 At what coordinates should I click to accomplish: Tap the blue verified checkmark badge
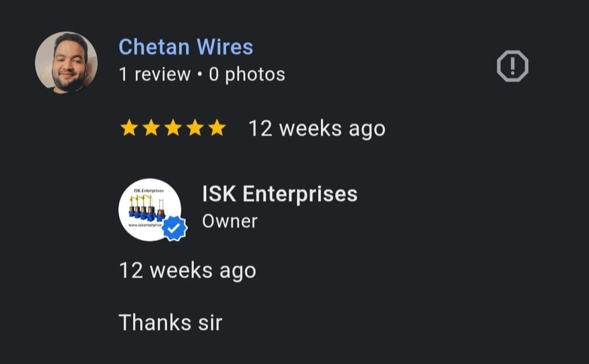point(174,229)
